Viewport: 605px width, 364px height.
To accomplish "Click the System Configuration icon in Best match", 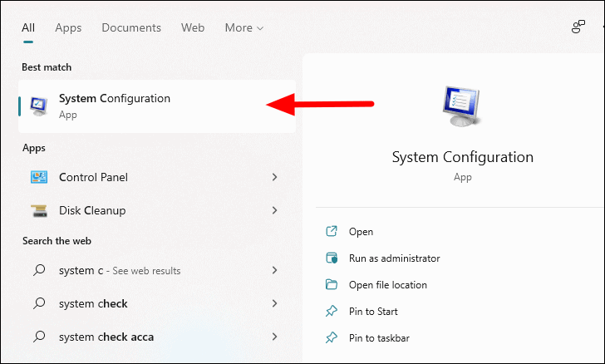I will (38, 106).
